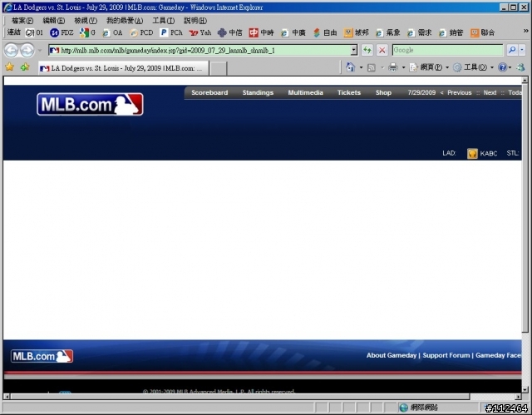Click the 網際網路 internet zone status
Image resolution: width=532 pixels, height=415 pixels.
pyautogui.click(x=419, y=408)
